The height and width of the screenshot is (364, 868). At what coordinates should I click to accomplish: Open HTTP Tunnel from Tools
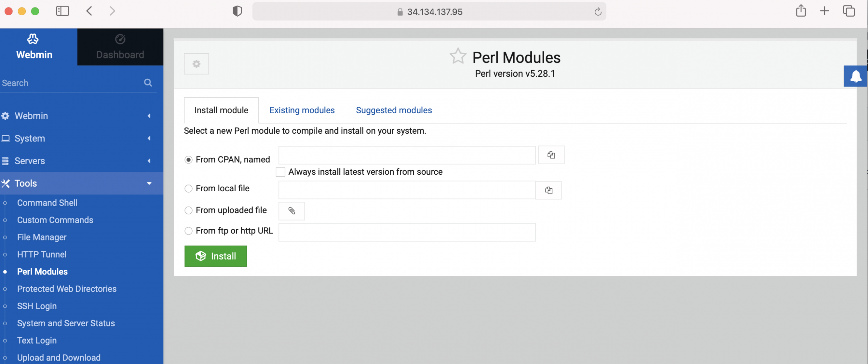[x=42, y=254]
